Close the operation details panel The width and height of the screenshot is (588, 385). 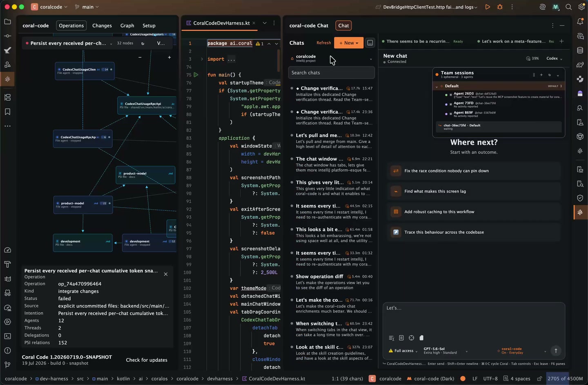[166, 274]
